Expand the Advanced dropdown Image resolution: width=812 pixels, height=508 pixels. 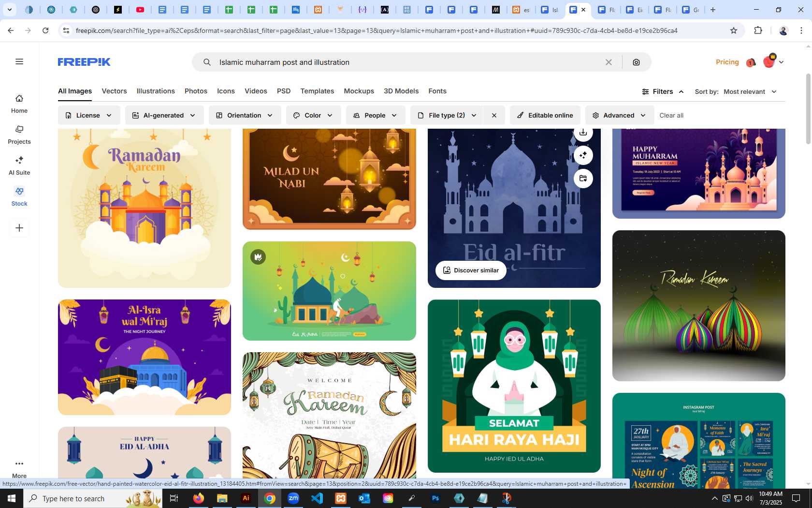(620, 115)
